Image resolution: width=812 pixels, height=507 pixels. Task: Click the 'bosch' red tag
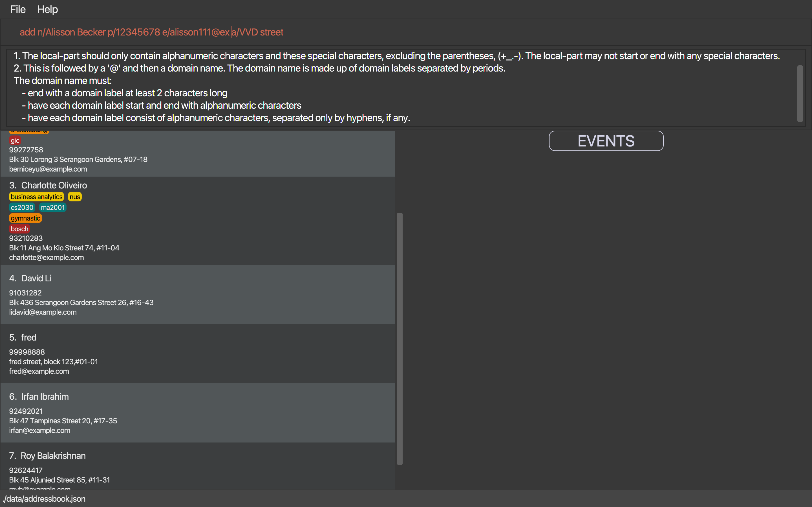(19, 229)
